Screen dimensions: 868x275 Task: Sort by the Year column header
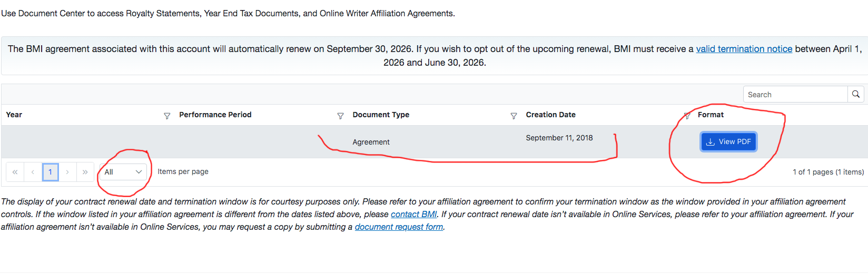coord(14,115)
